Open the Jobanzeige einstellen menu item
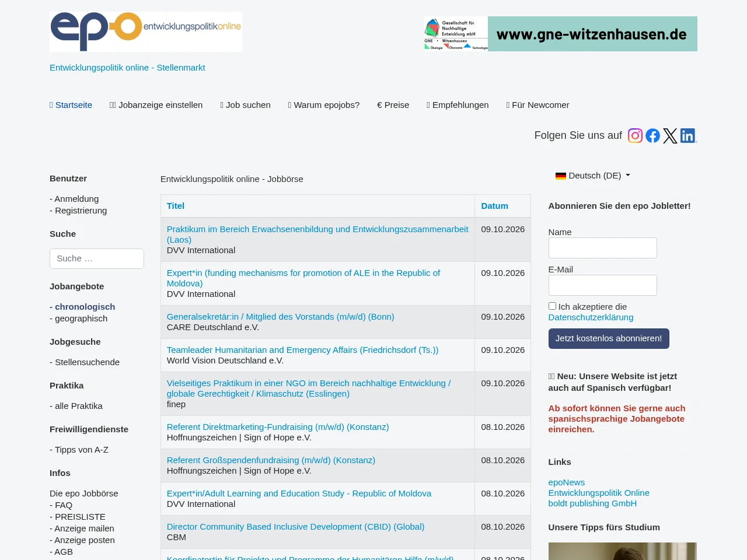The height and width of the screenshot is (560, 747). pos(156,105)
